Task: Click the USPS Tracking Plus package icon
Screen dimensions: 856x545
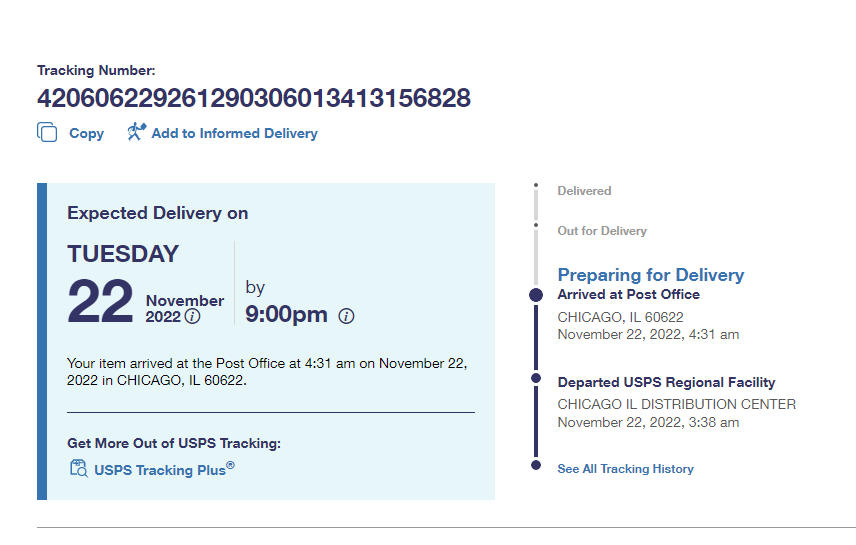Action: coord(79,468)
